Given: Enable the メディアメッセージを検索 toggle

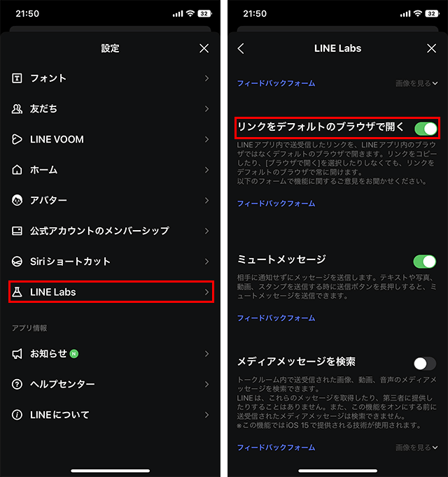Looking at the screenshot, I should (424, 364).
